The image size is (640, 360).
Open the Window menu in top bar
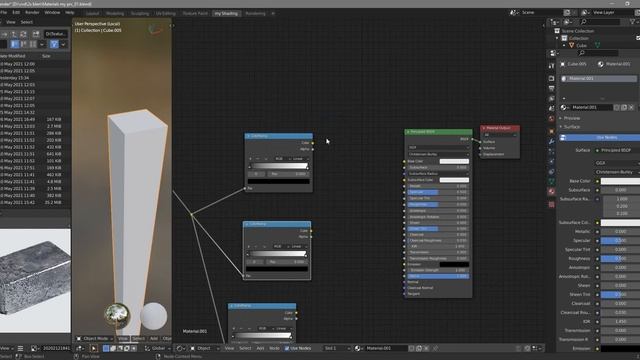(x=52, y=13)
